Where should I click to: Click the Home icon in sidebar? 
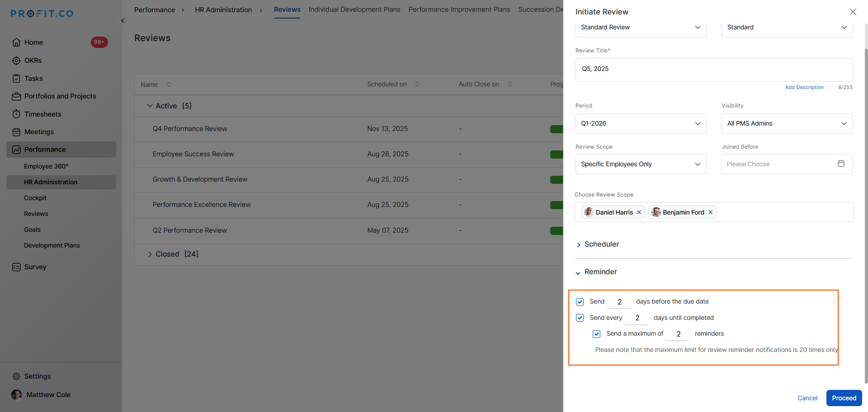coord(16,42)
